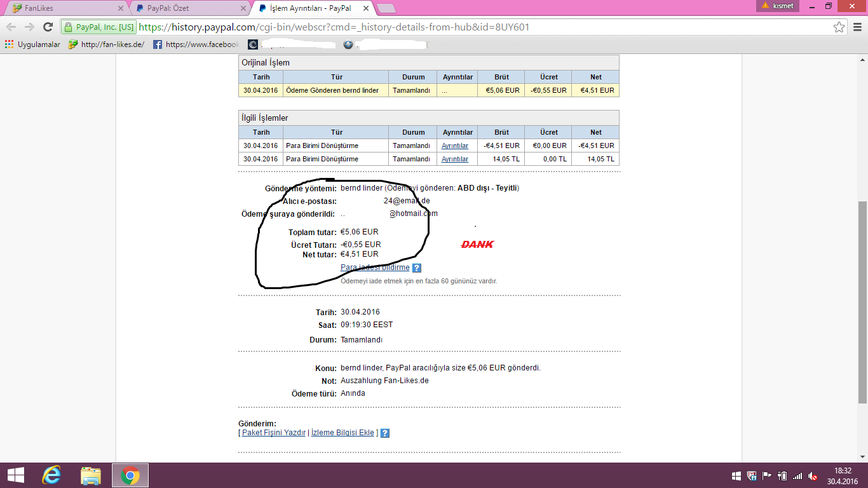Open the Chrome hamburger menu

pyautogui.click(x=857, y=27)
